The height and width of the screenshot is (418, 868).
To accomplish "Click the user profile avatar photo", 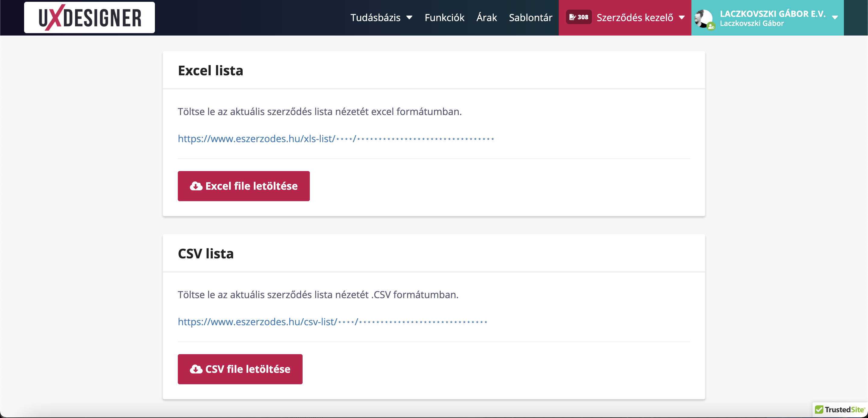I will point(703,17).
